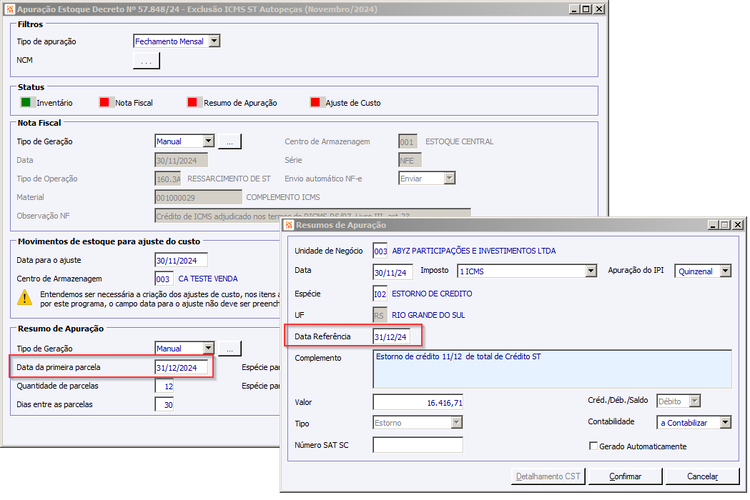The height and width of the screenshot is (500, 750).
Task: Click the Nota Fiscal Data field
Action: 181,160
